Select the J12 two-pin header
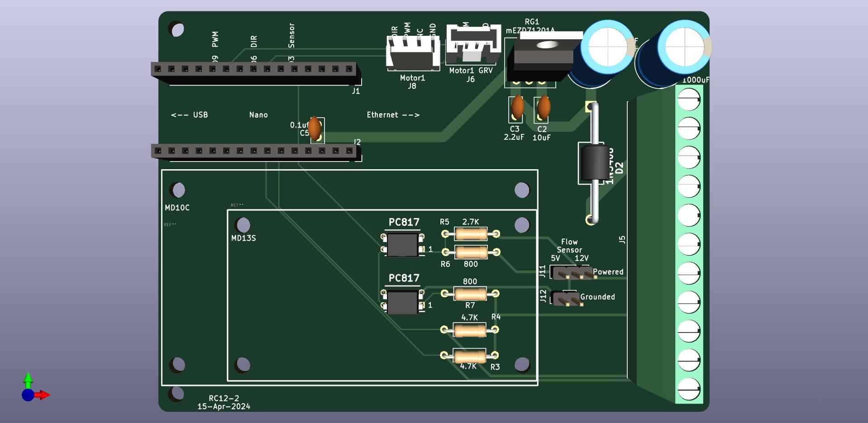Viewport: 868px width, 423px height. [x=567, y=299]
